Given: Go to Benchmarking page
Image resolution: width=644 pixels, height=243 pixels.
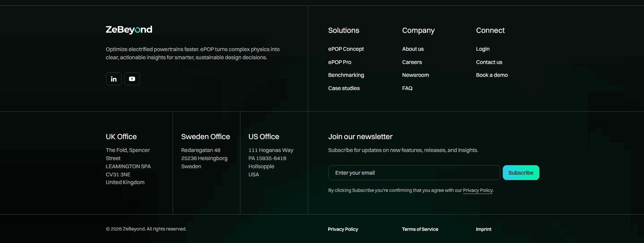Looking at the screenshot, I should [346, 75].
